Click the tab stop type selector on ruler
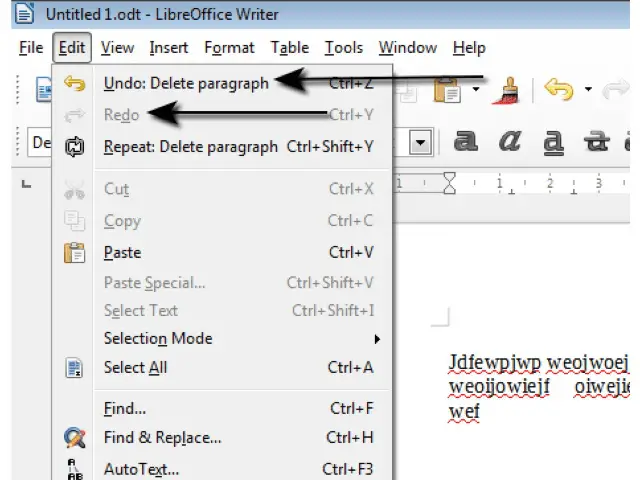 point(27,184)
